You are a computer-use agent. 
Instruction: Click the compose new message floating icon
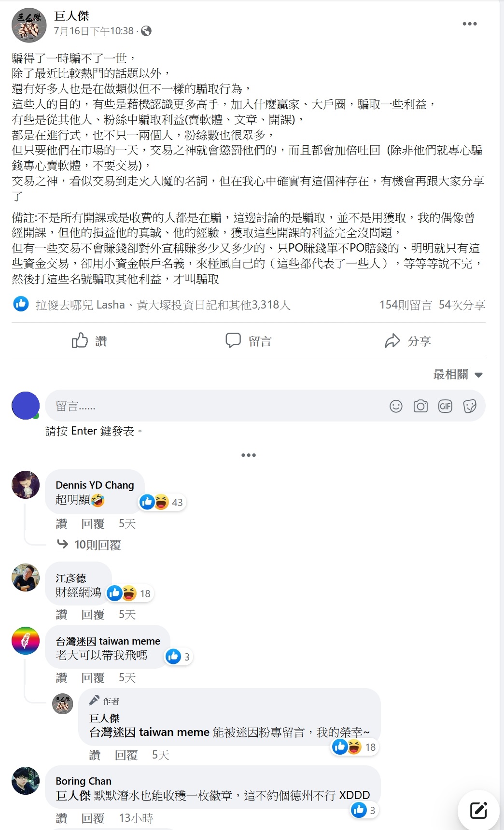[x=478, y=810]
